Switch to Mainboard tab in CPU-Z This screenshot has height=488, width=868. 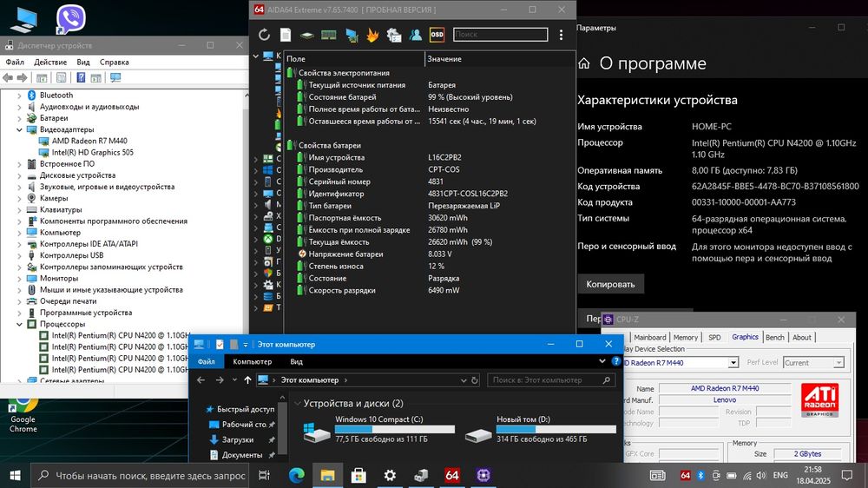(x=650, y=337)
